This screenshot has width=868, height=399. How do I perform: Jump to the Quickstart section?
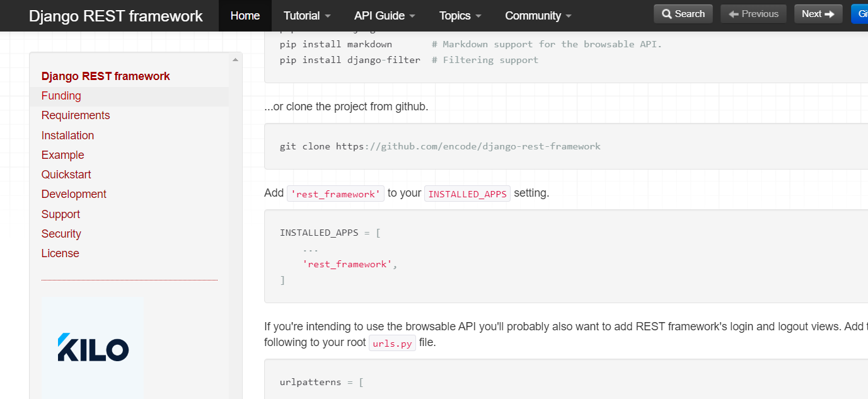[66, 175]
